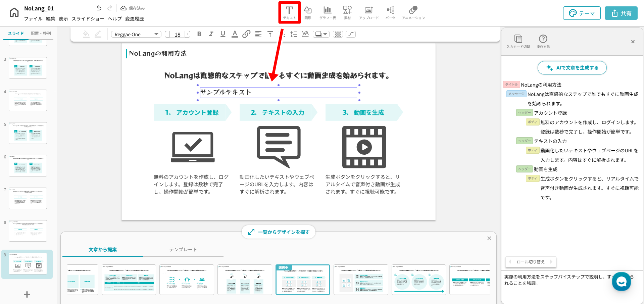
Task: Click 一覧からデザインを探す button
Action: pos(279,232)
